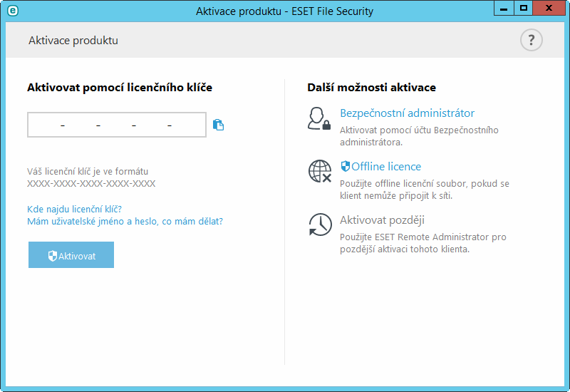Click the ESET logo in title bar
Screen dimensions: 570x392
tap(13, 11)
